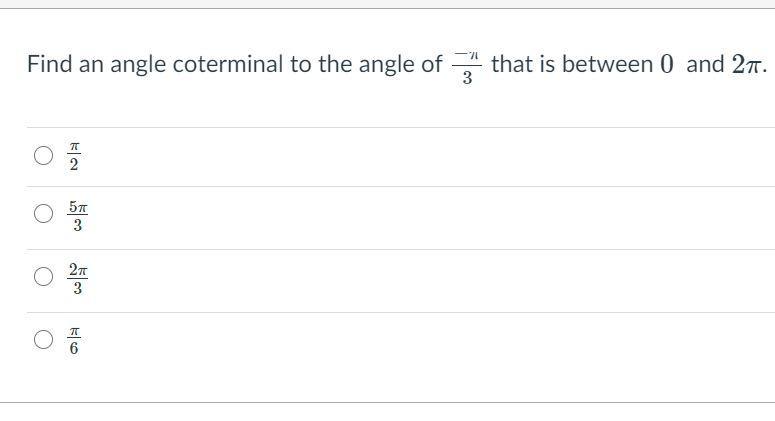Click the π/2 fraction answer label
Image resolution: width=775 pixels, height=421 pixels.
[x=74, y=156]
